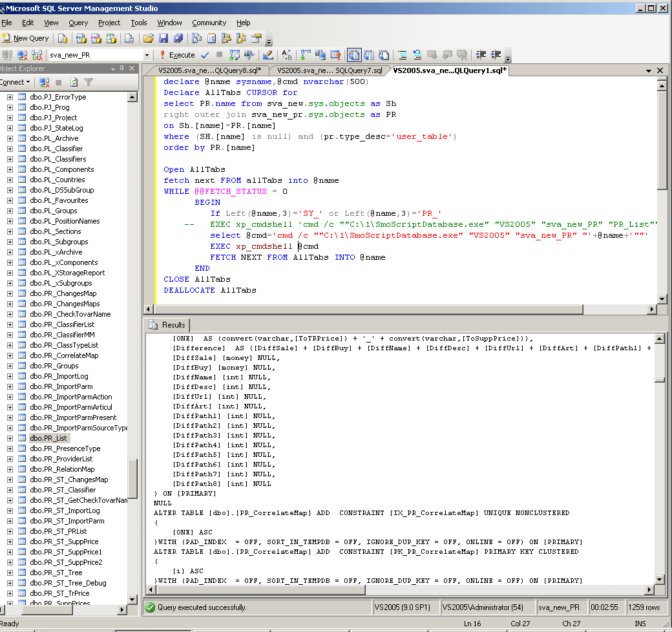Toggle Results to Grid output mode
This screenshot has height=632, width=672.
click(x=368, y=55)
